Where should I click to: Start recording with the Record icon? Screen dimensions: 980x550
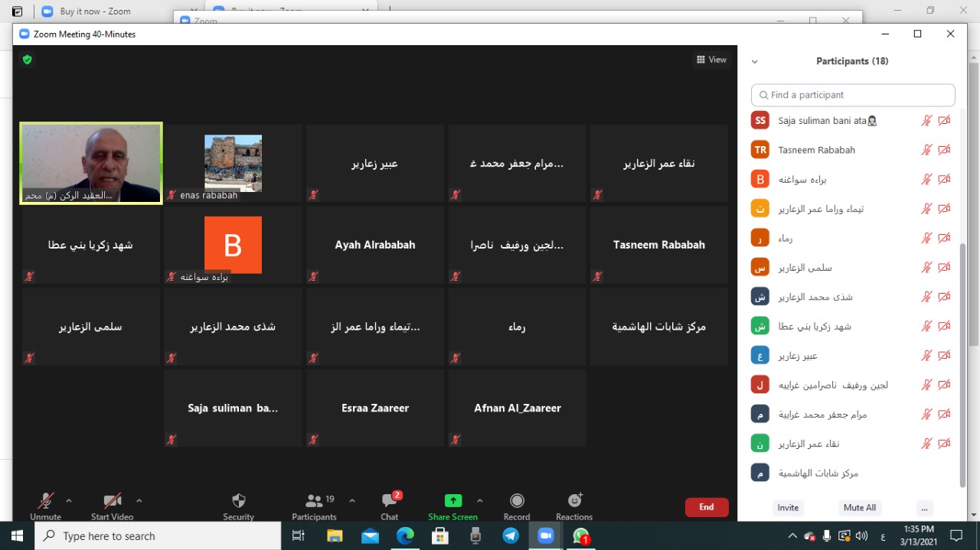click(517, 501)
